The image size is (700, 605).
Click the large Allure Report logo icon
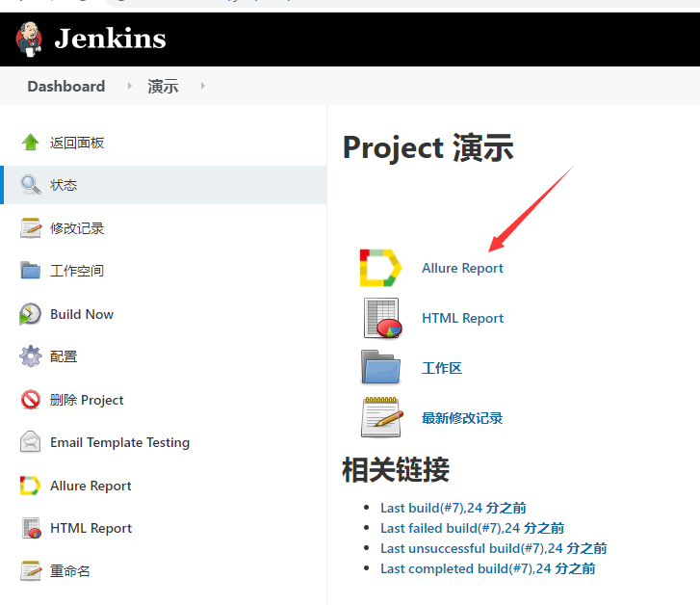(x=380, y=268)
